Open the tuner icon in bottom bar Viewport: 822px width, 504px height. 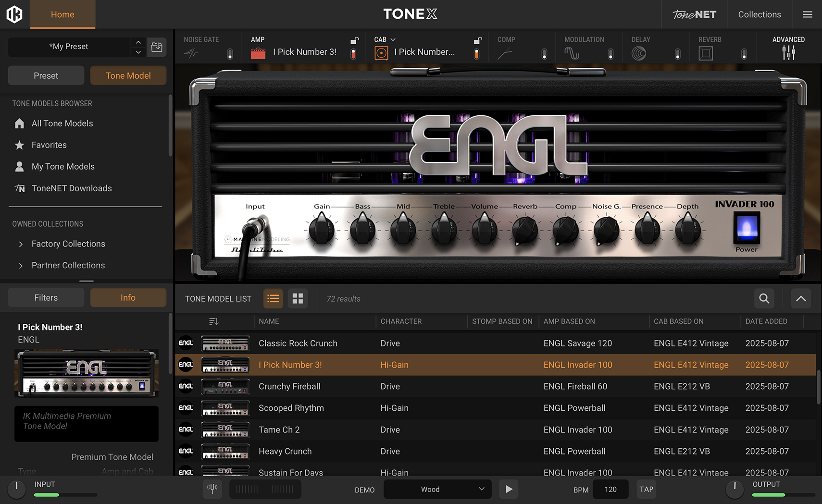212,489
